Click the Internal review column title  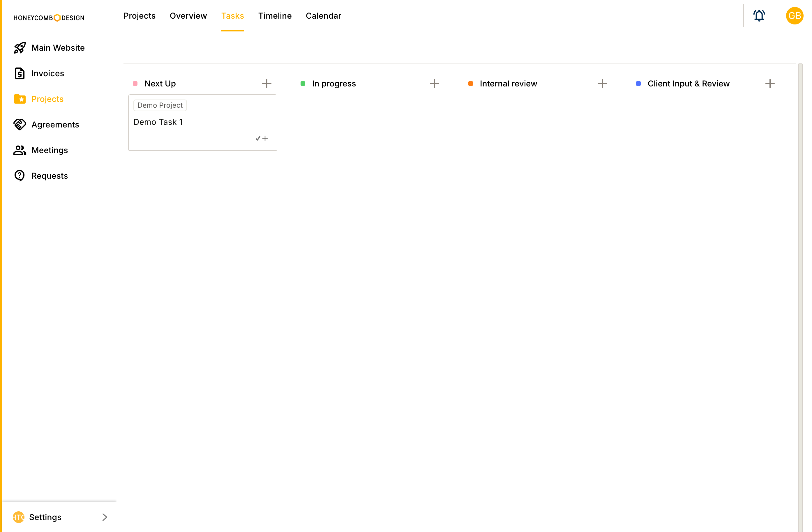pyautogui.click(x=508, y=84)
